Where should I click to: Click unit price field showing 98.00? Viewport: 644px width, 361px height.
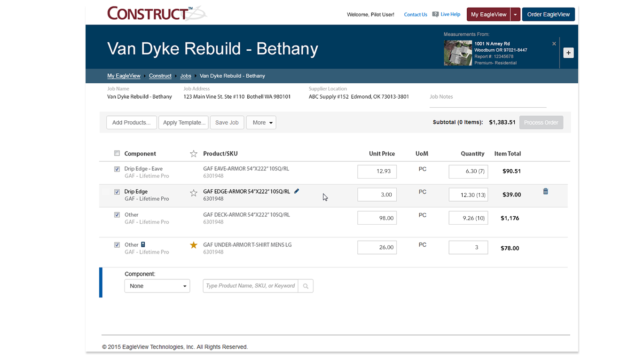[x=377, y=218]
